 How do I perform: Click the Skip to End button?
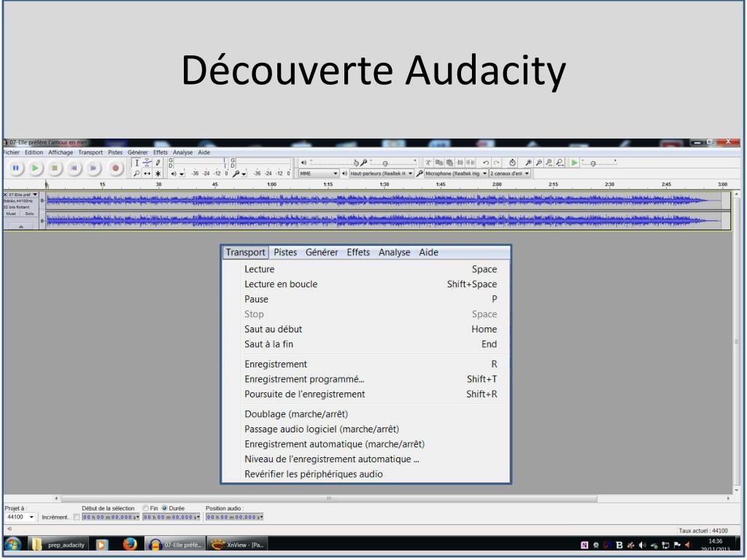tap(93, 168)
